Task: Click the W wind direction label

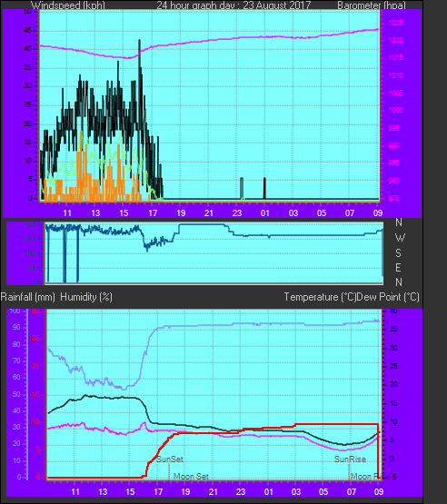Action: click(400, 238)
